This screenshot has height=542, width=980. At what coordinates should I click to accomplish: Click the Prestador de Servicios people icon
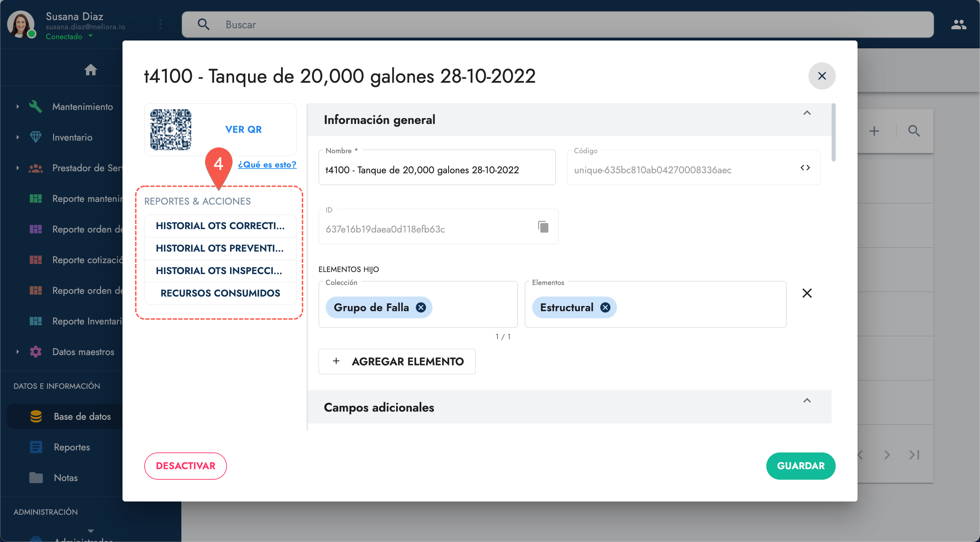(x=35, y=168)
